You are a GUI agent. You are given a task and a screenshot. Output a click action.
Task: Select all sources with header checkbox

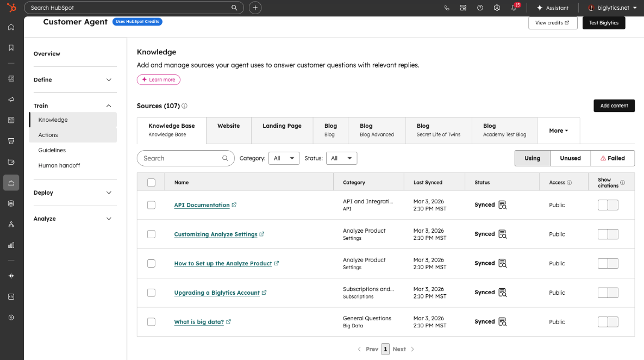(x=151, y=182)
